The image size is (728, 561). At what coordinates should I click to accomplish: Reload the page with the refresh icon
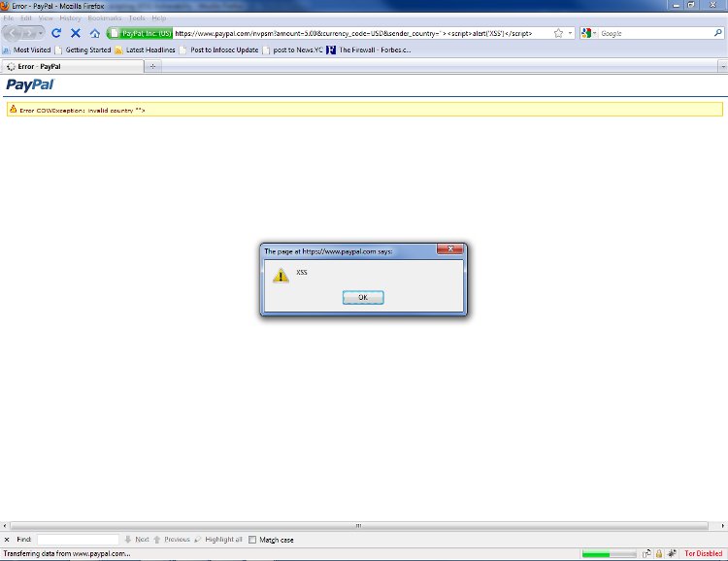[56, 33]
